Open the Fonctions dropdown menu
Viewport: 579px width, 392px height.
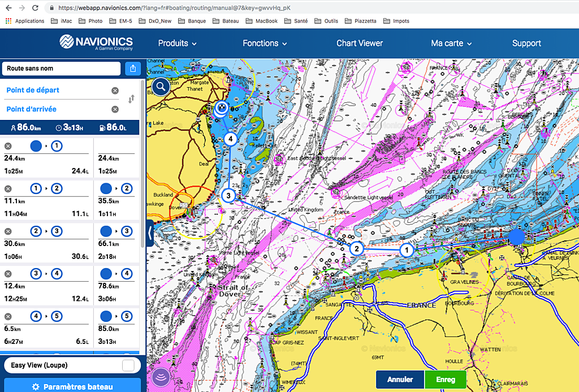265,43
